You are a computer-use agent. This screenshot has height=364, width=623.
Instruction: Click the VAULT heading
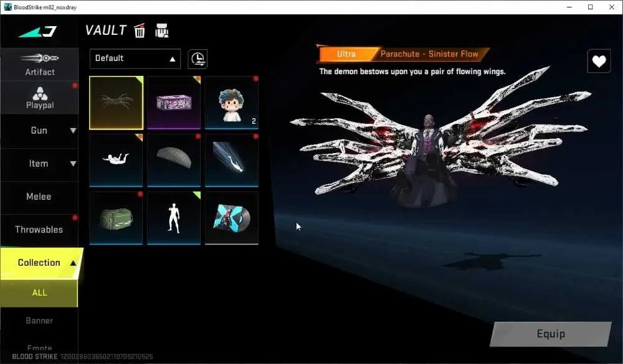tap(106, 30)
